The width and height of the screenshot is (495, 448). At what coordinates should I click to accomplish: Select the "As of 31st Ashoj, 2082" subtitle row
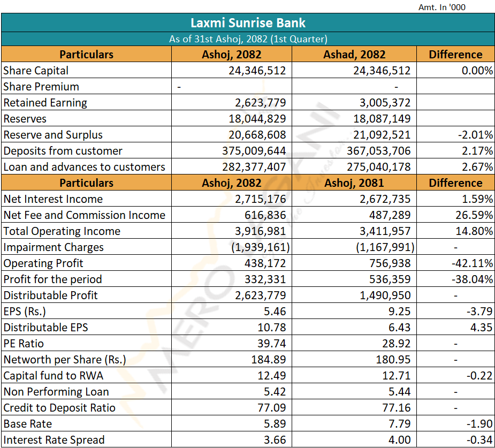click(248, 39)
